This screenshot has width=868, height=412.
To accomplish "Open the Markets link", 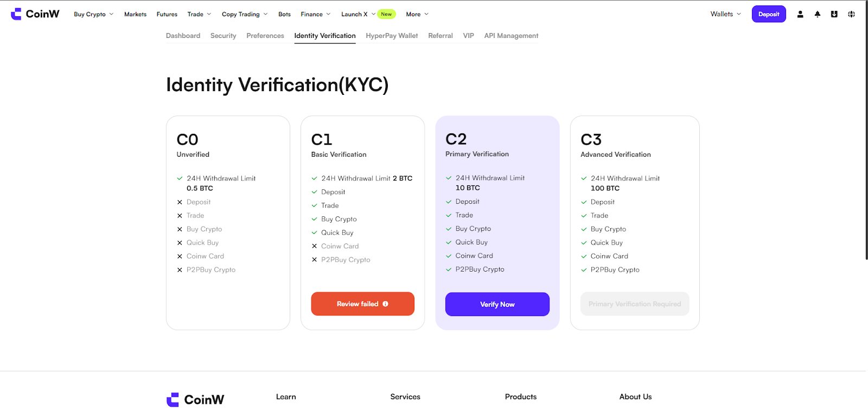I will (x=135, y=14).
